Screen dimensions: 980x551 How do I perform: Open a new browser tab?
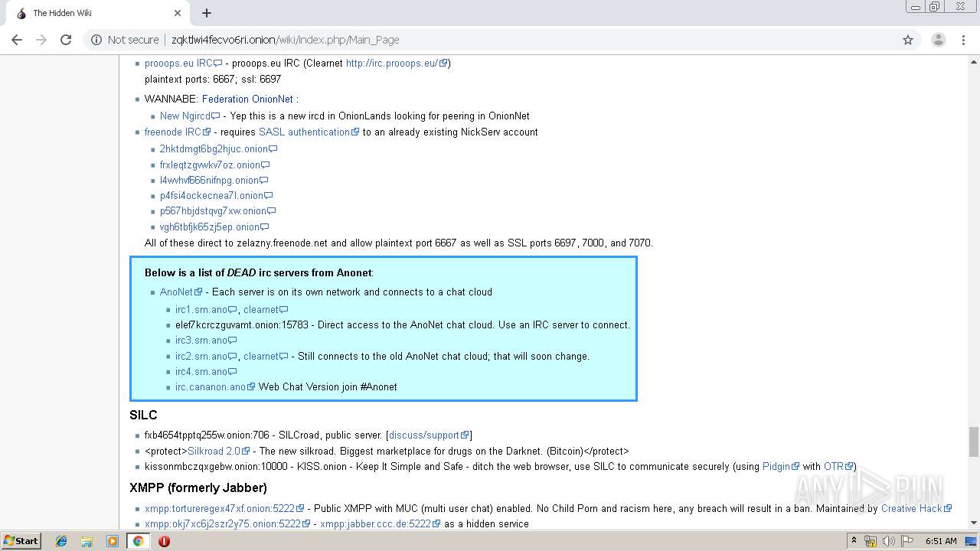207,13
